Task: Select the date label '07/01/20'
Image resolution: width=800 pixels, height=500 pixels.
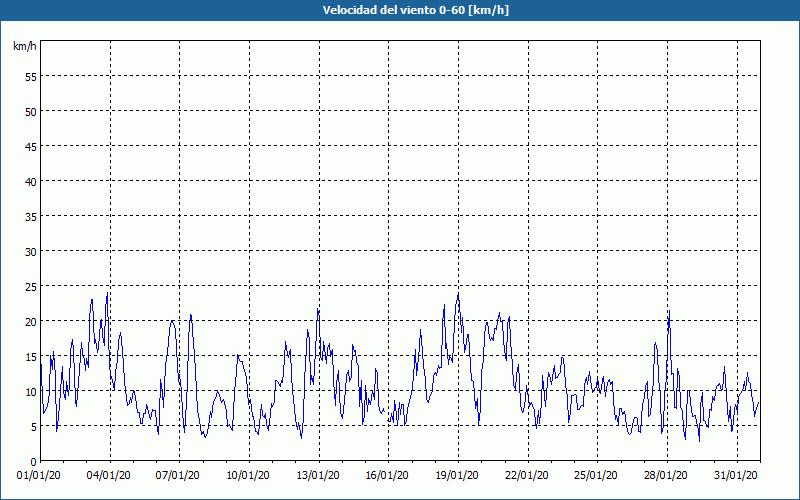Action: 178,476
